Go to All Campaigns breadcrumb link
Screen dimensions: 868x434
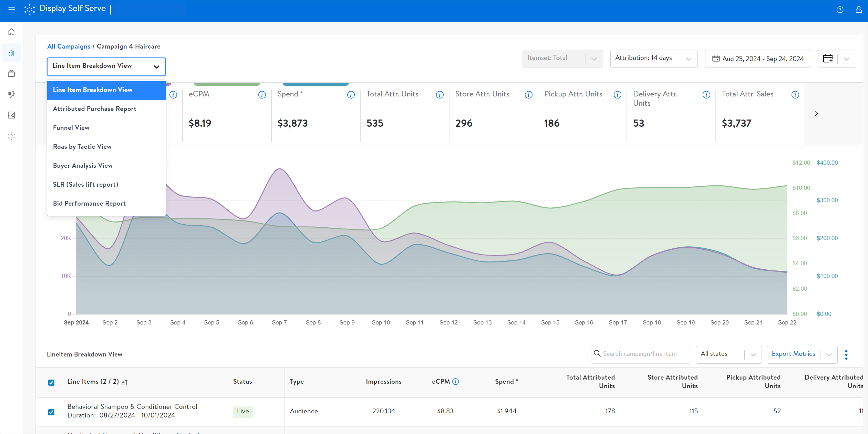[x=69, y=46]
